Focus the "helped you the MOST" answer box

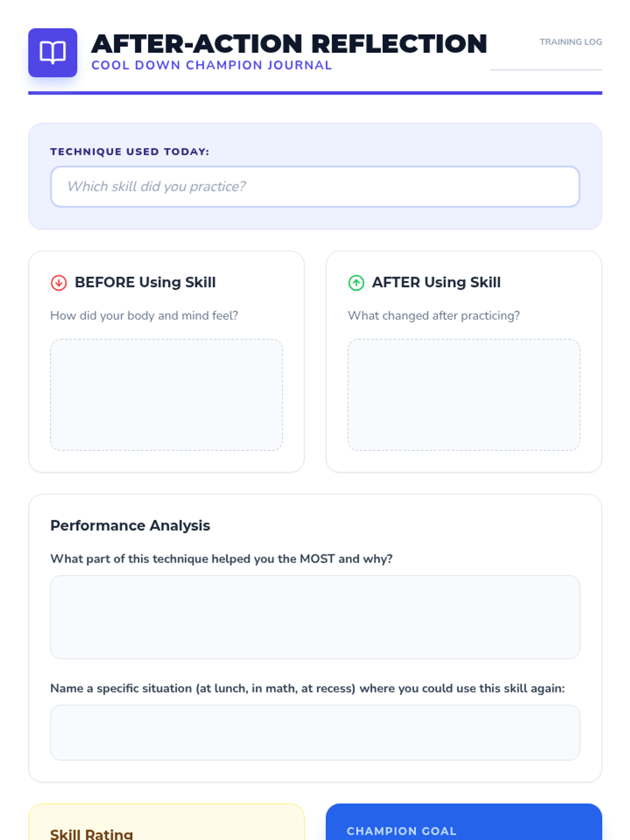coord(315,617)
